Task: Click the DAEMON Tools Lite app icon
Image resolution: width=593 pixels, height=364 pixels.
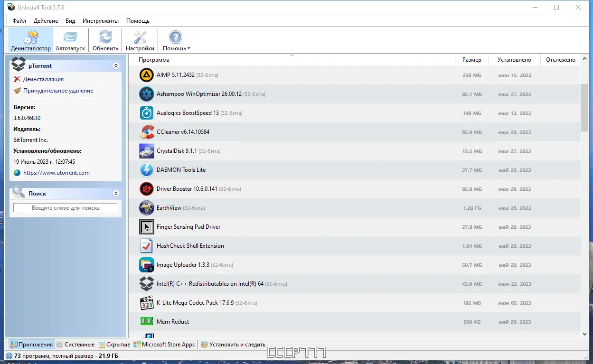Action: click(x=146, y=170)
